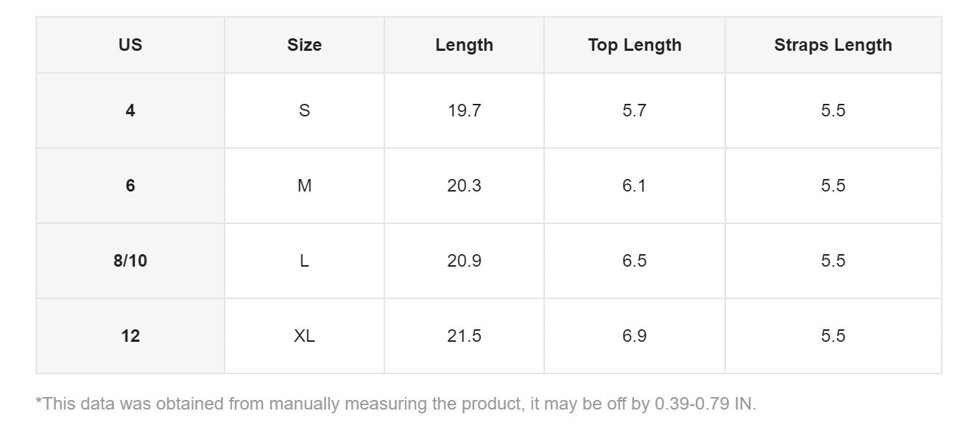
Task: Click the US column header
Action: [130, 45]
